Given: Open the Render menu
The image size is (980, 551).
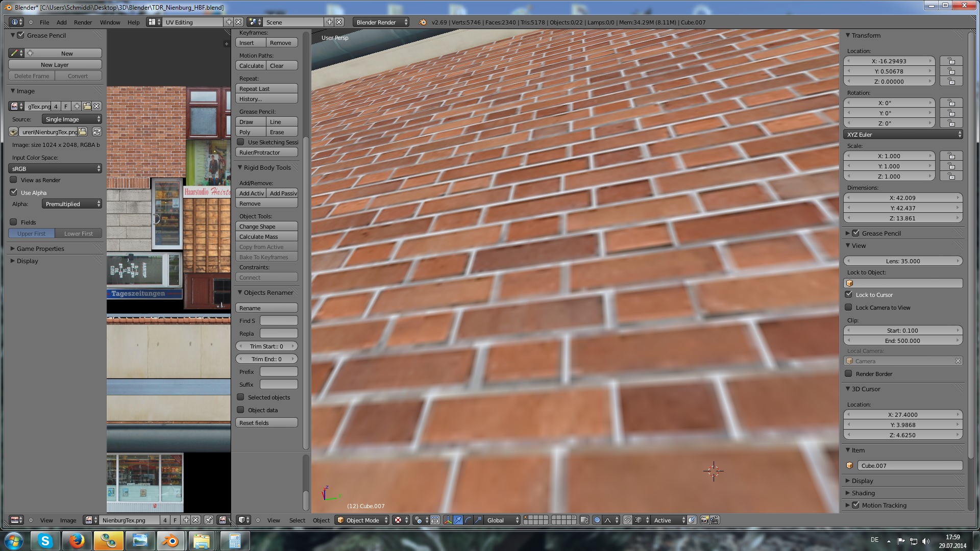Looking at the screenshot, I should point(83,22).
